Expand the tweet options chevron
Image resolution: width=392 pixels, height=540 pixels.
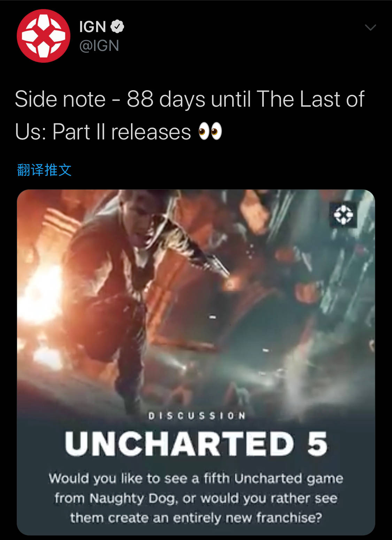(x=370, y=27)
